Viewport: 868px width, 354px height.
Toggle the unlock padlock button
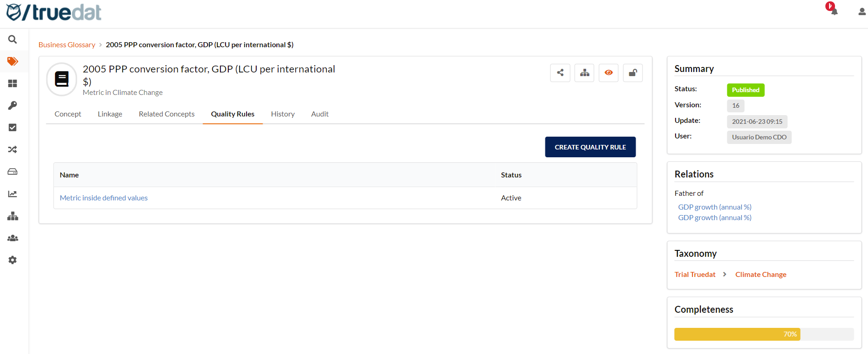pos(633,73)
